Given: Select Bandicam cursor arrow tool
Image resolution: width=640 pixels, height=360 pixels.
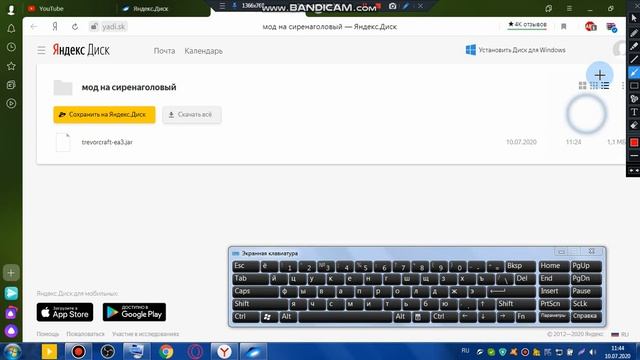Looking at the screenshot, I should [633, 18].
